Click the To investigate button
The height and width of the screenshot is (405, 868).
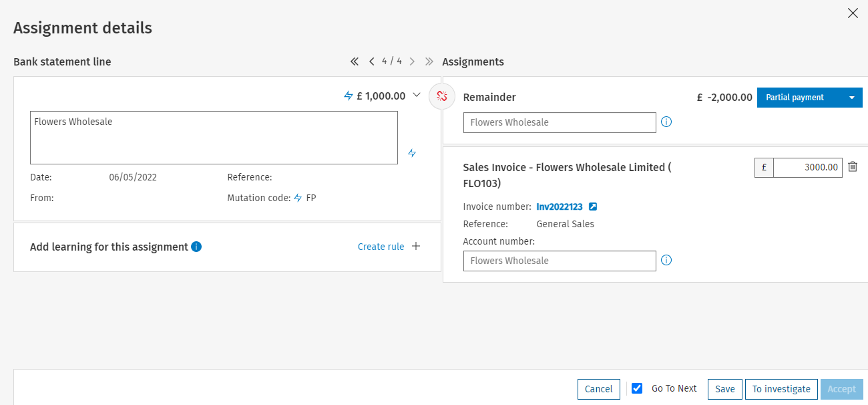[x=781, y=389]
